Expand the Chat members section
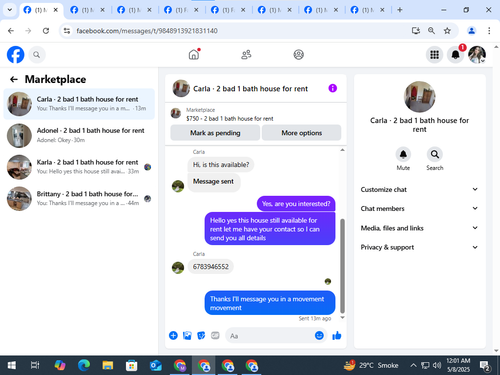Screen dimensions: 500x375 [419, 209]
